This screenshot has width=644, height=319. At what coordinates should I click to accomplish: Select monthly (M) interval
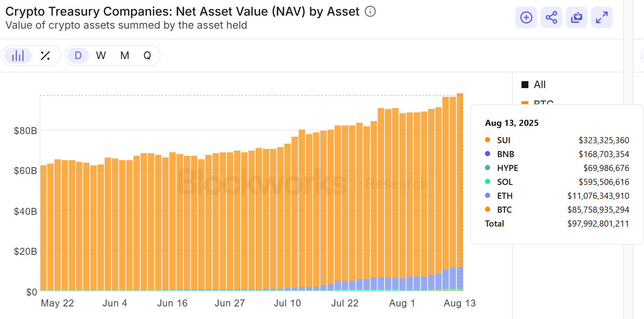coord(125,56)
